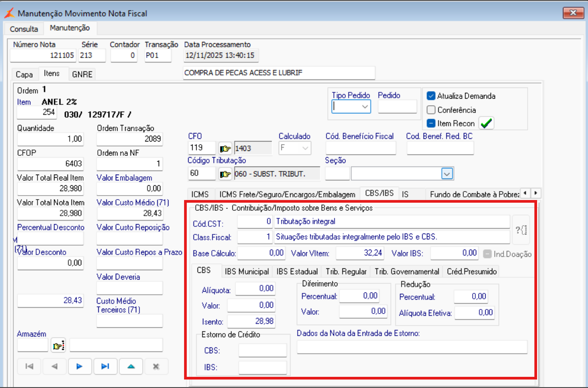Open the IBS Municipal tab
The height and width of the screenshot is (388, 588).
247,271
